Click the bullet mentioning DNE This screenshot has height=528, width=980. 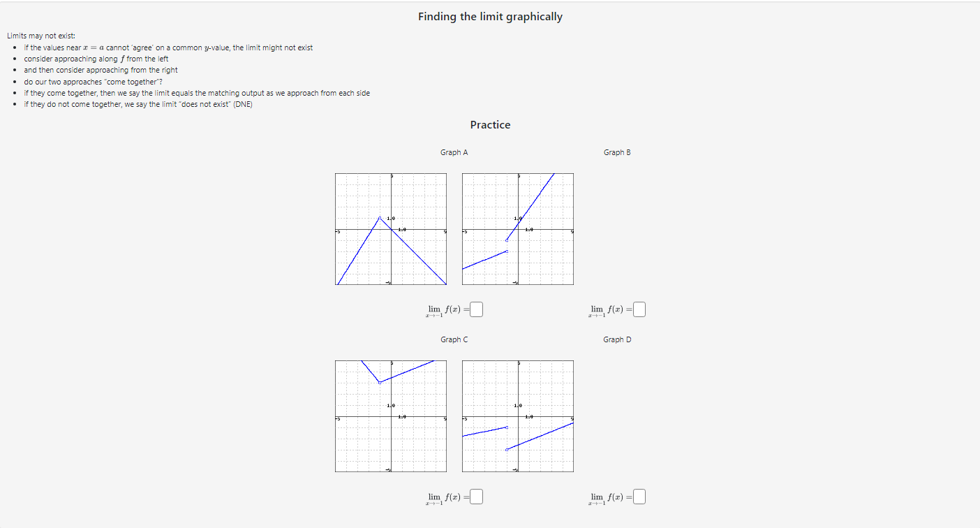pyautogui.click(x=138, y=103)
